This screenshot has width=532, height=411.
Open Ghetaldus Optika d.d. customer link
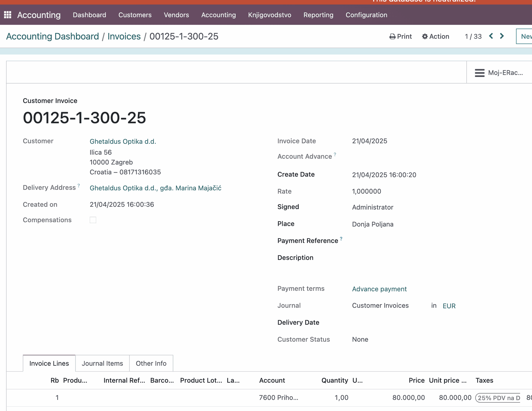tap(123, 141)
